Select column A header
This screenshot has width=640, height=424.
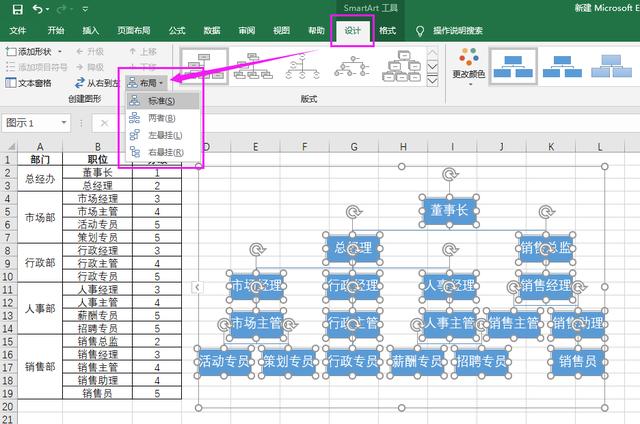pos(40,147)
